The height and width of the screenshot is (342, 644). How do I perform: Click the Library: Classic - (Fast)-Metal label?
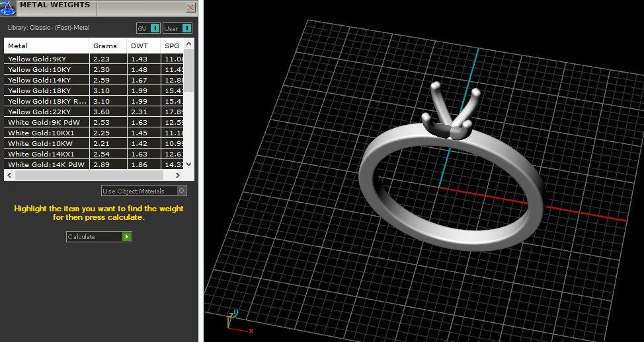[x=48, y=28]
